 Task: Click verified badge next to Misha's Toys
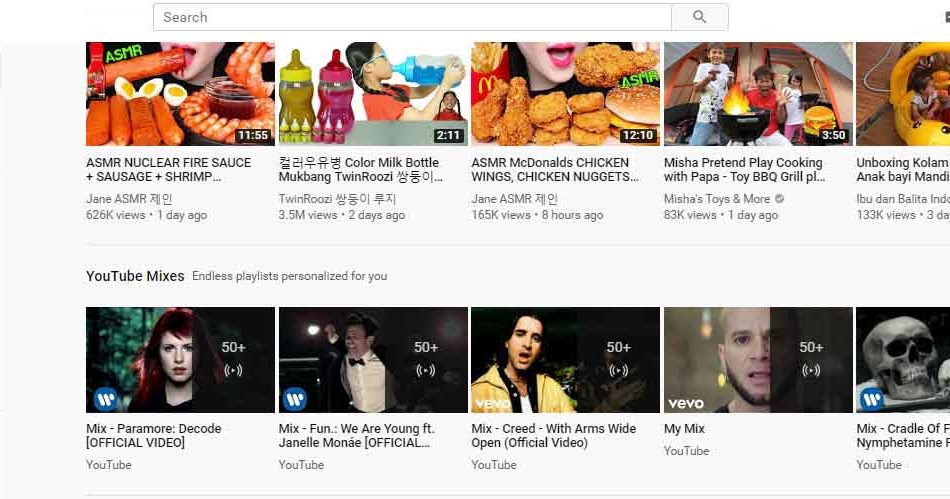click(779, 199)
